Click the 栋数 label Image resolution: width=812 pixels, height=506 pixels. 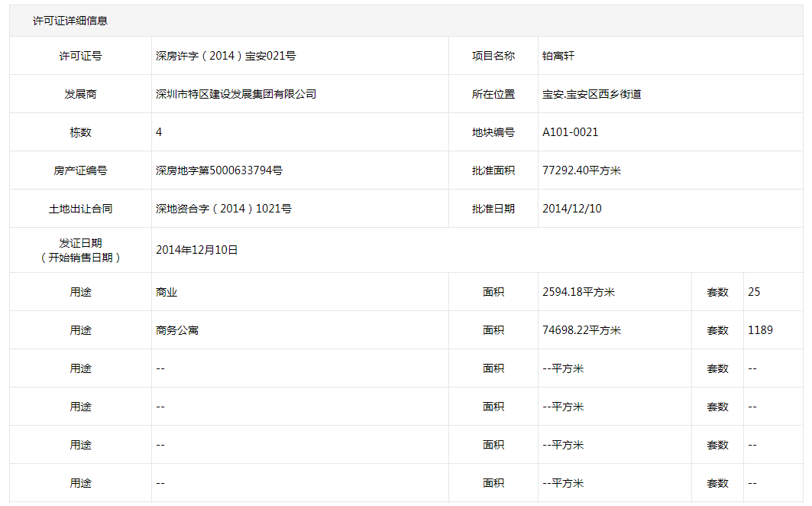pos(80,132)
